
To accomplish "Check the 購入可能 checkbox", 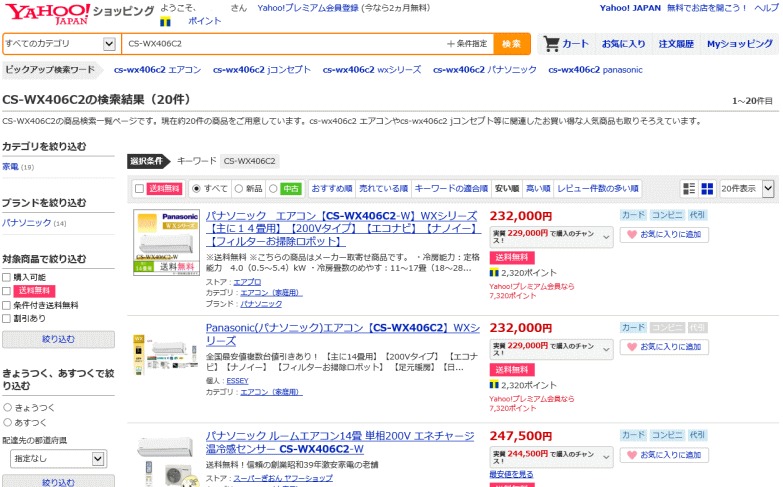I will pos(6,277).
